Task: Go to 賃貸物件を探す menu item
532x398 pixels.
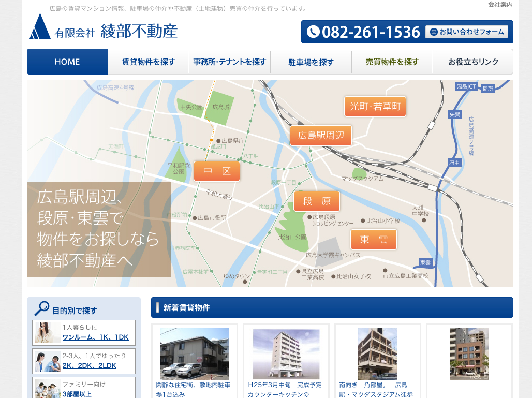Action: [x=149, y=62]
